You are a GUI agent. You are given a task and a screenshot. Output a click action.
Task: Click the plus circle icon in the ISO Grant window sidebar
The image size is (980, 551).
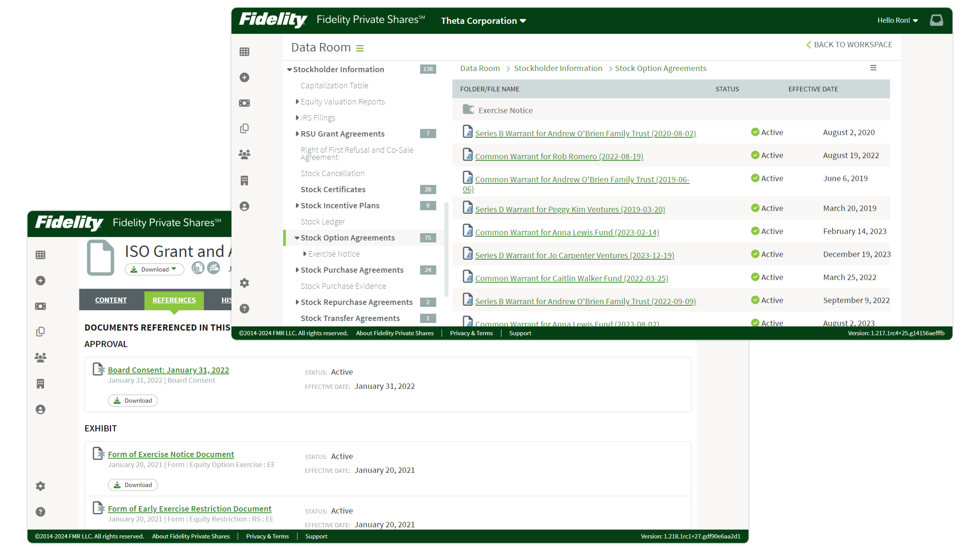(40, 281)
